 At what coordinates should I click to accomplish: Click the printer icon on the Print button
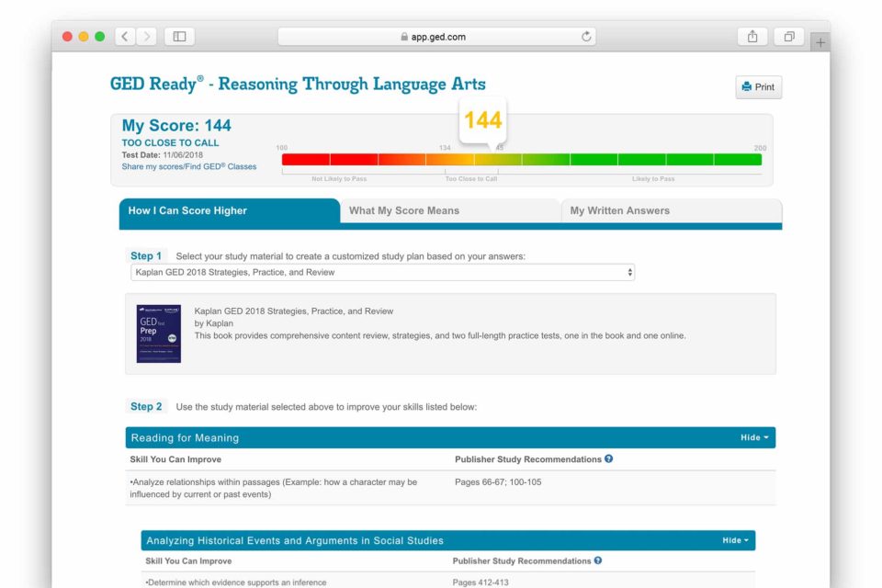coord(748,86)
